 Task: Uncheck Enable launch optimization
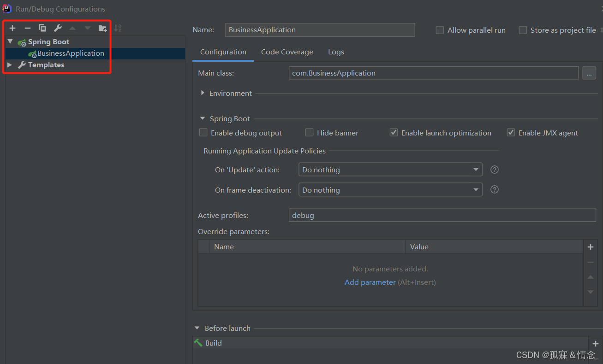tap(394, 133)
